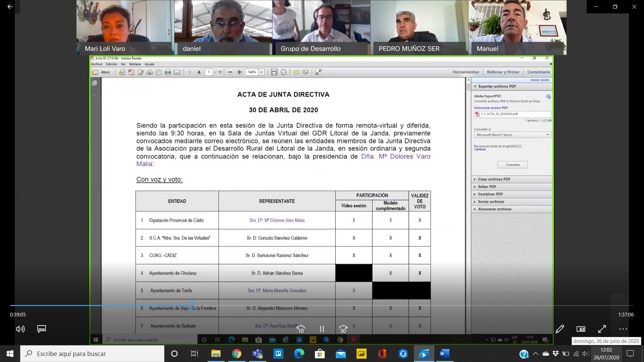Open the Ver menu in Adobe Reader

[x=123, y=64]
